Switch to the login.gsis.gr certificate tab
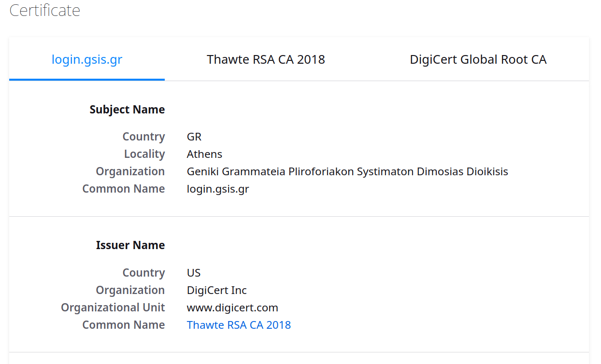601x364 pixels. click(87, 59)
